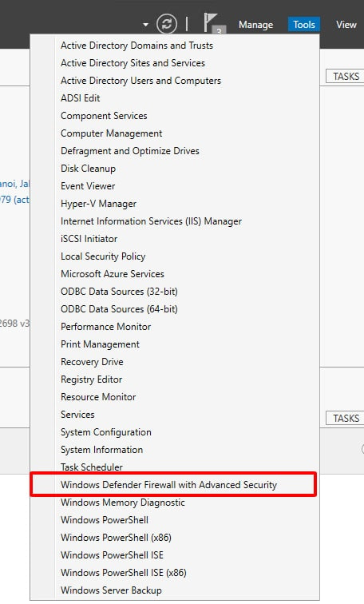Open Print Management
Screen dimensions: 364x604
(x=175, y=344)
